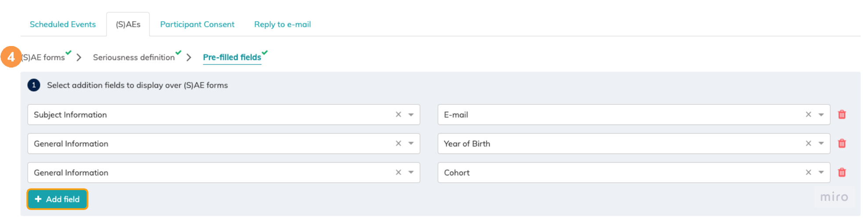Switch to the Scheduled Events tab
Image resolution: width=868 pixels, height=221 pixels.
point(63,25)
